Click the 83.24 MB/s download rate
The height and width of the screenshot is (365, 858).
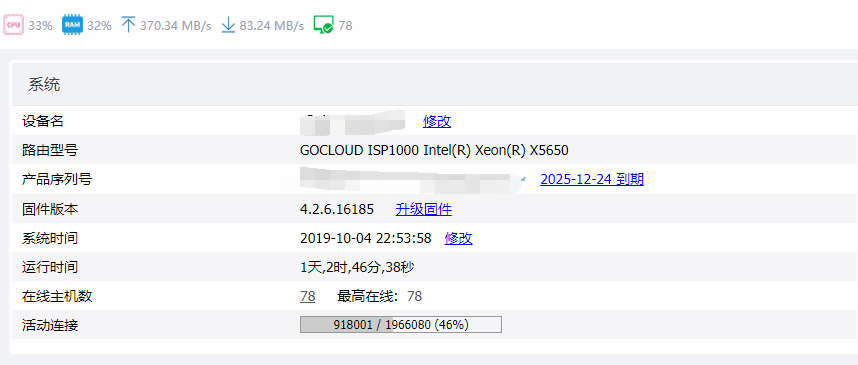pos(271,26)
